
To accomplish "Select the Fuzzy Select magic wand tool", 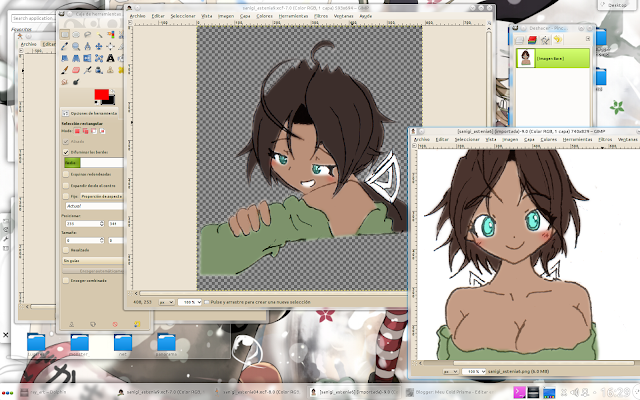I will tap(99, 34).
